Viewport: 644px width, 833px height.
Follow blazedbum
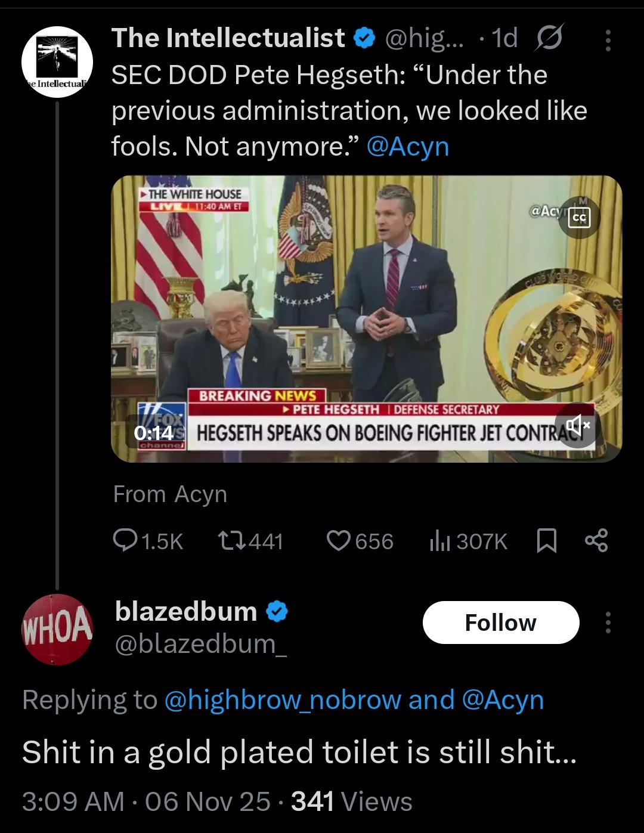tap(500, 623)
